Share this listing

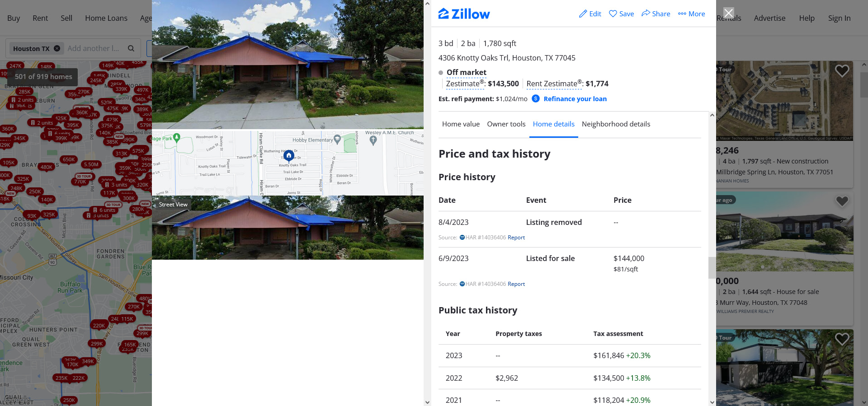(656, 14)
